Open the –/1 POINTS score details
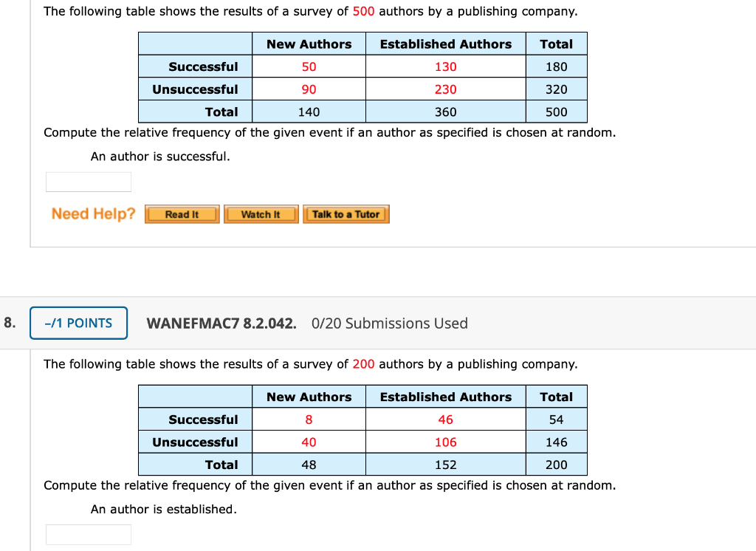 78,323
